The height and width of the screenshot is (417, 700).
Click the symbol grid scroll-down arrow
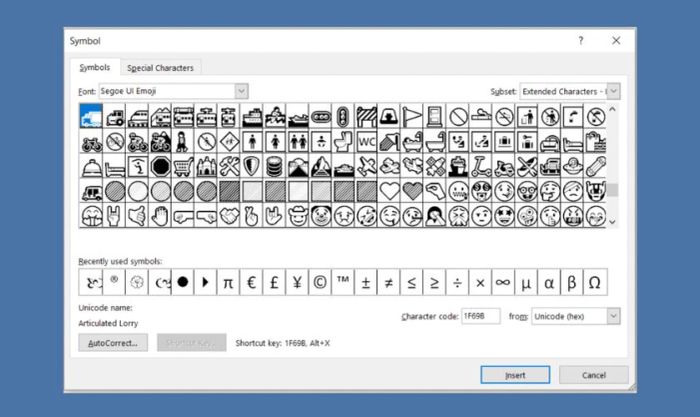click(612, 221)
